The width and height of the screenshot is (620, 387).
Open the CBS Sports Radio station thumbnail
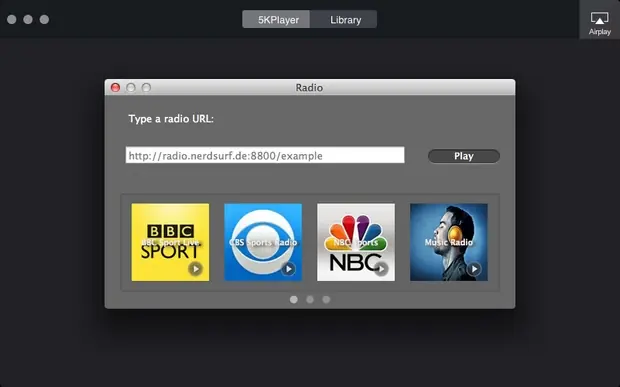click(263, 242)
